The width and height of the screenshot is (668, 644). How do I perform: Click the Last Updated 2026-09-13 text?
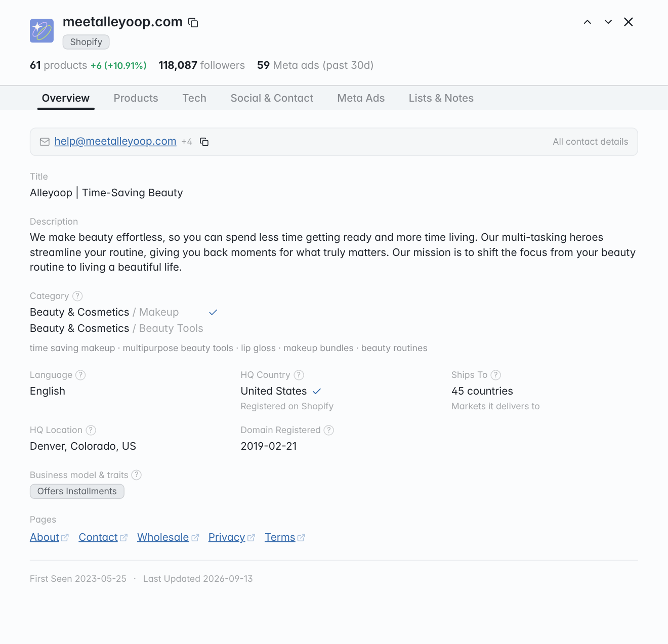(198, 579)
